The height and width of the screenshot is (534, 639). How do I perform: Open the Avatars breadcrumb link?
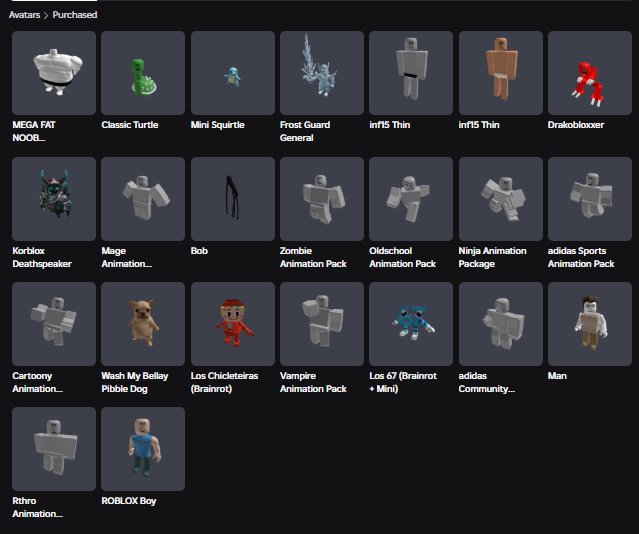[24, 15]
